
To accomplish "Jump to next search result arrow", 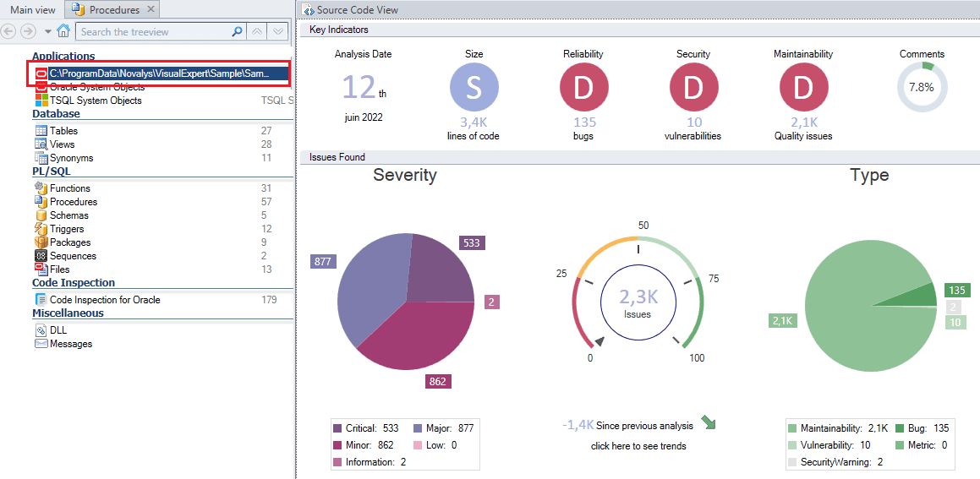I will [279, 31].
